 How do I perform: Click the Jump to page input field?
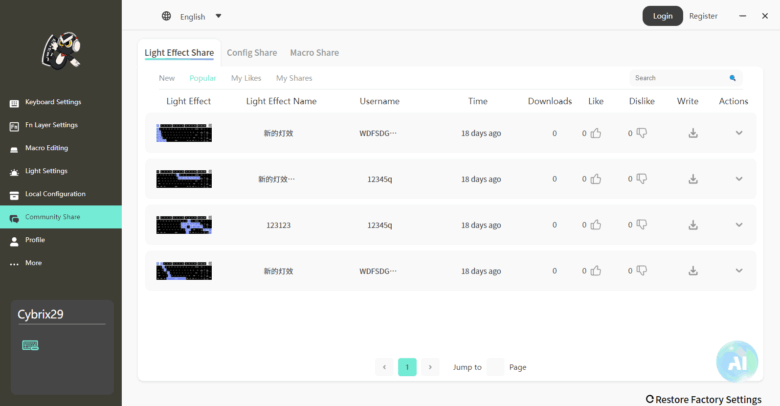tap(495, 367)
